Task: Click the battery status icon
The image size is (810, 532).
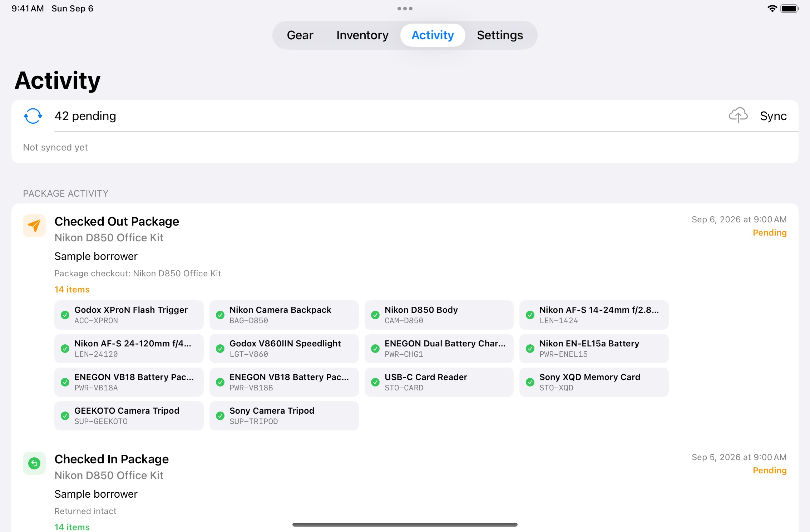Action: 789,9
